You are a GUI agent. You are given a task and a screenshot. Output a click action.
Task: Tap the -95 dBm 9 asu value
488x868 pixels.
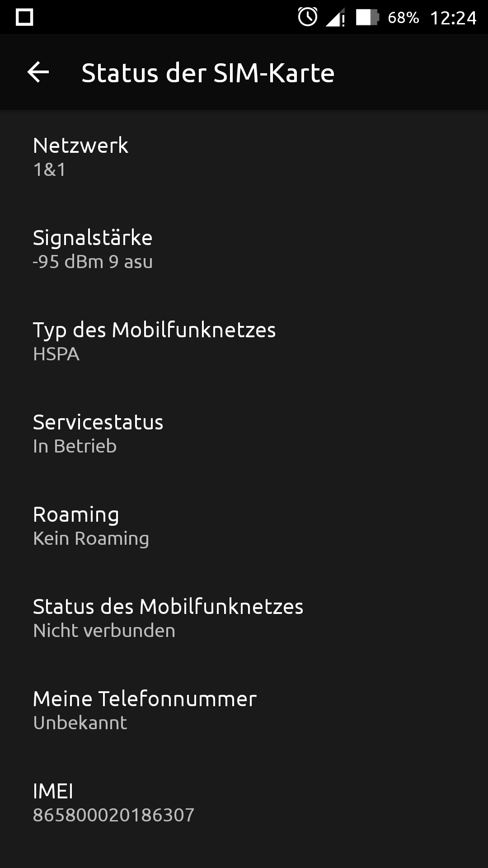[x=93, y=262]
